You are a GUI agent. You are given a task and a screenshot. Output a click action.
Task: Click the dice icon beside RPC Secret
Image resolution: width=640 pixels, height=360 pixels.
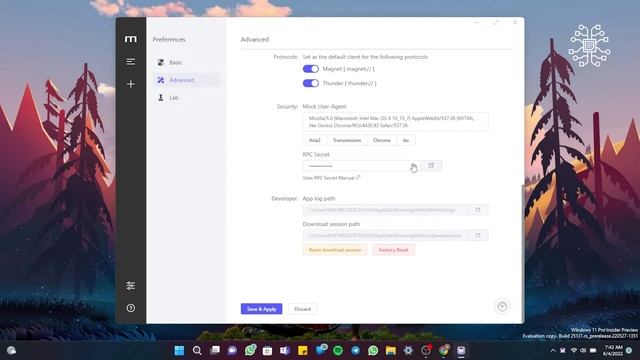(x=431, y=166)
